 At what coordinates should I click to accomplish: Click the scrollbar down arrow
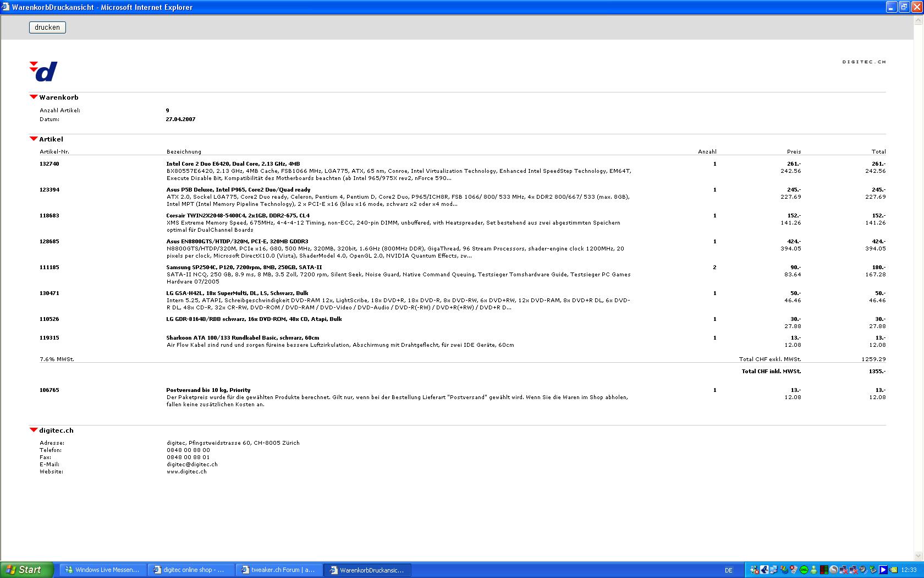(x=918, y=555)
